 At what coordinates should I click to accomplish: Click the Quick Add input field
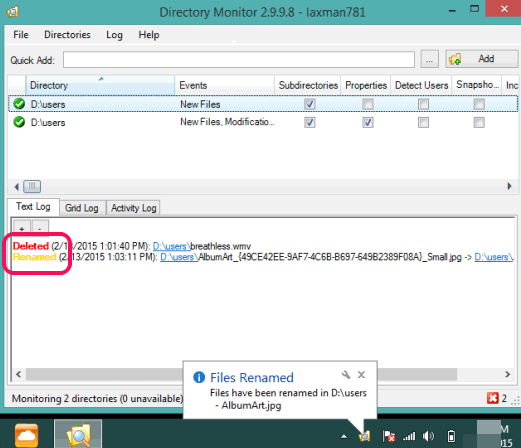click(x=239, y=60)
